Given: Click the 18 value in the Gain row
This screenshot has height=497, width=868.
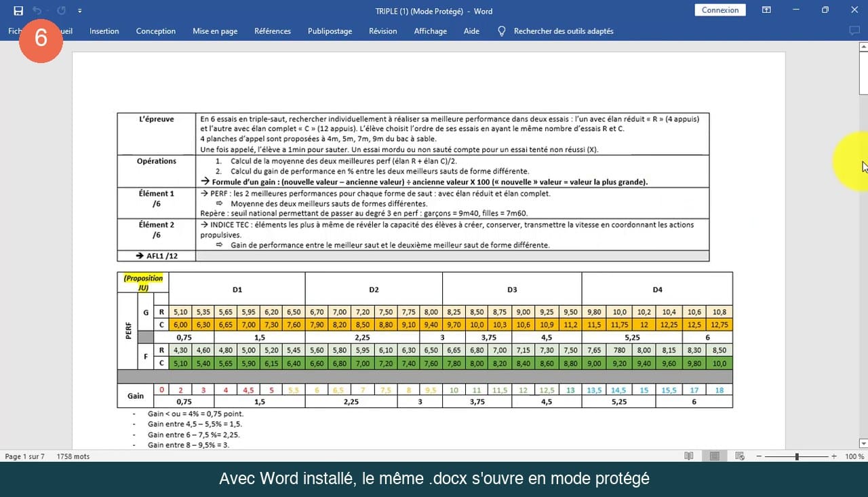Looking at the screenshot, I should [719, 390].
